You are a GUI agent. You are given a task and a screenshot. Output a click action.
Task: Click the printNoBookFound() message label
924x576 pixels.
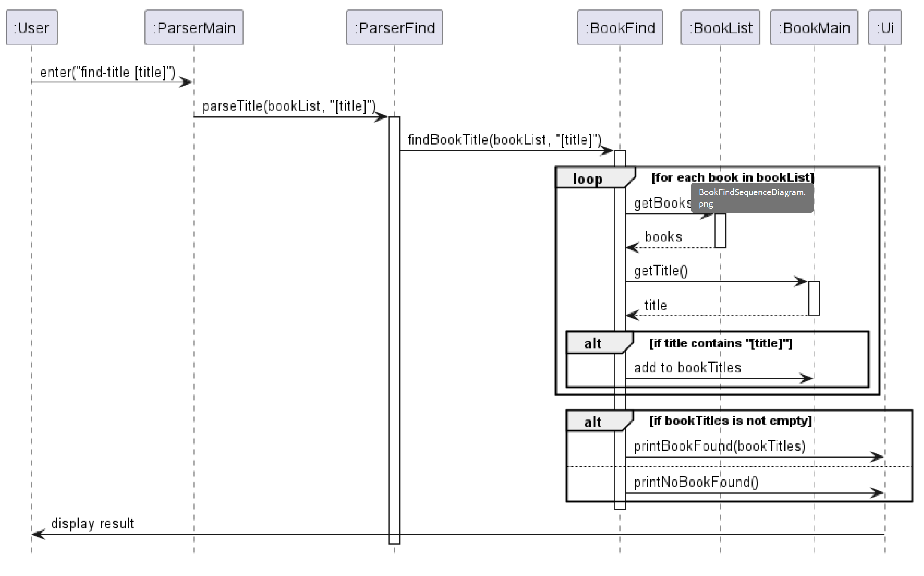point(696,482)
